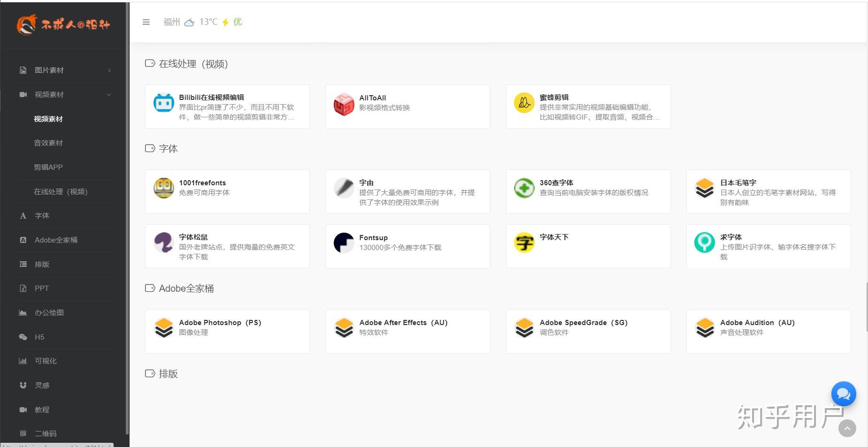Click the 字体天下 yellow 字 icon
The height and width of the screenshot is (447, 868).
(x=524, y=242)
